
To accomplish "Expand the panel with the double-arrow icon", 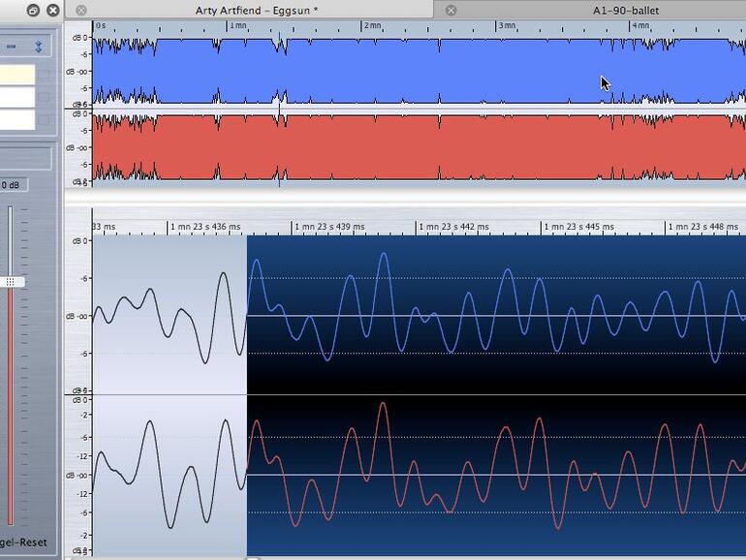I will pyautogui.click(x=39, y=47).
